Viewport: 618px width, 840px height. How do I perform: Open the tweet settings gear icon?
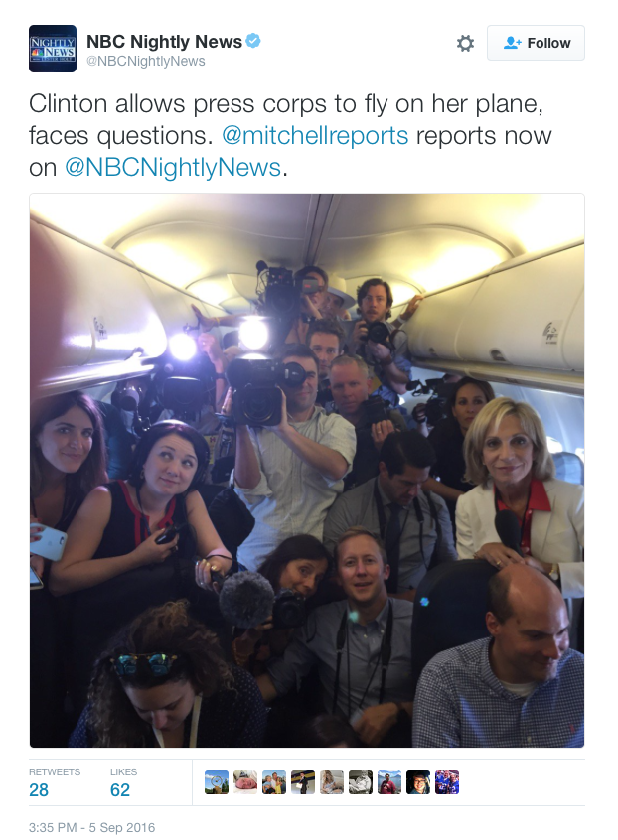[465, 43]
